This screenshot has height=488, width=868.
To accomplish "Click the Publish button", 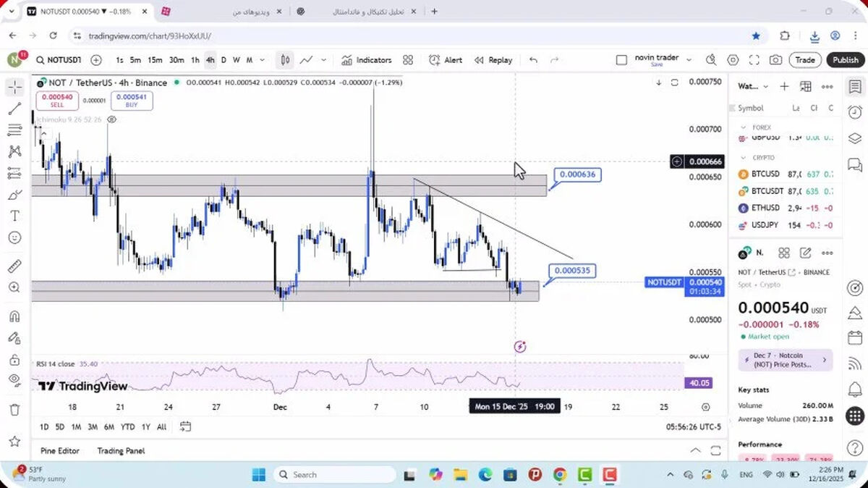I will [845, 60].
